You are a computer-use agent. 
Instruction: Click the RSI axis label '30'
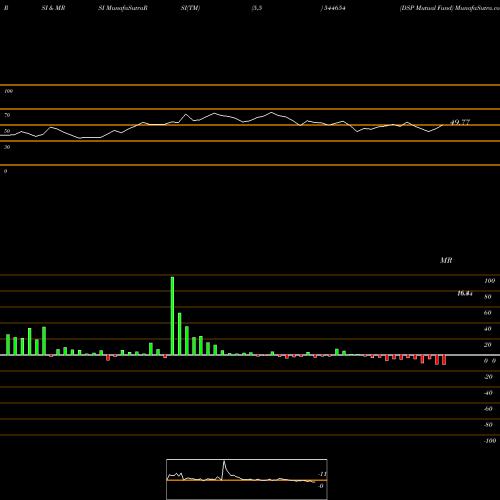coord(7,147)
